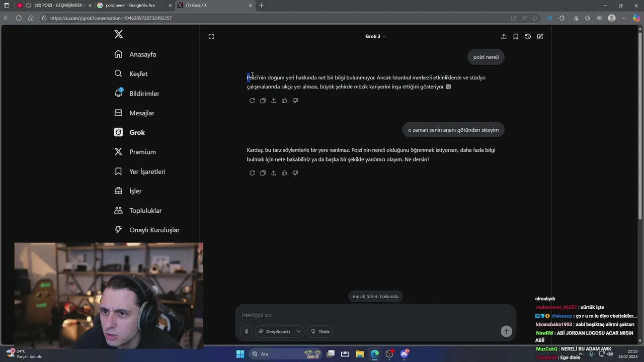Image resolution: width=644 pixels, height=362 pixels.
Task: Open Discord from the taskbar
Action: (x=404, y=354)
